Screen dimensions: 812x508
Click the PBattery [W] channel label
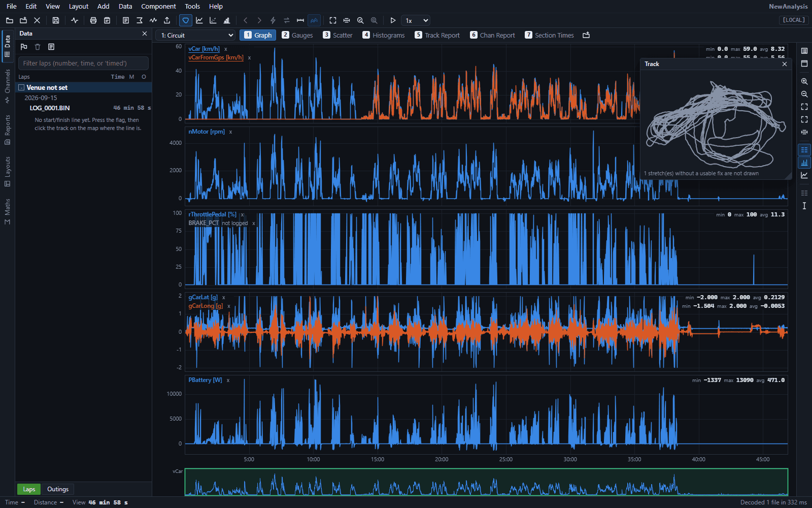click(x=205, y=380)
